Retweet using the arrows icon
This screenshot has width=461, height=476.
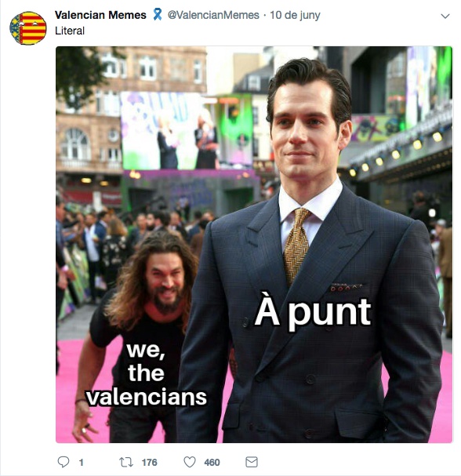pos(126,463)
